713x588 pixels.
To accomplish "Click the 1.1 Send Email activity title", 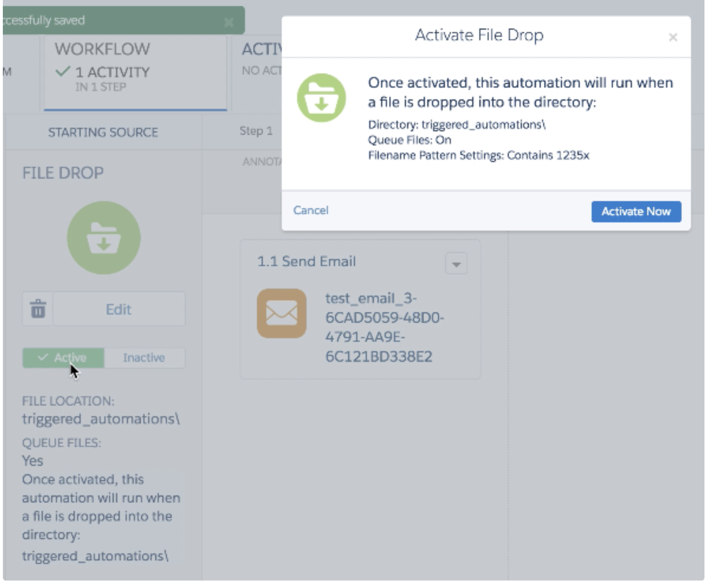I will point(306,261).
